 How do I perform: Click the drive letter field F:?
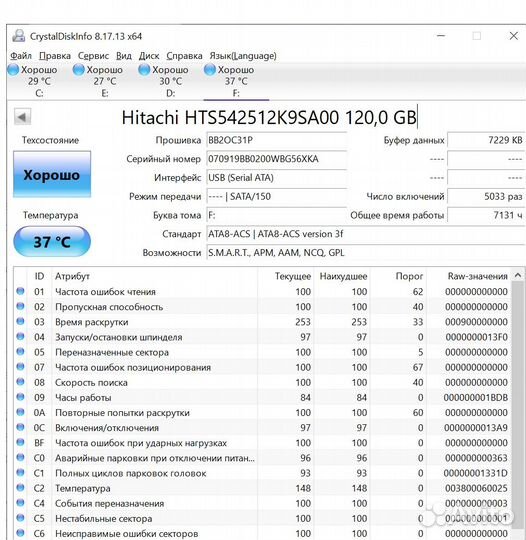tap(277, 215)
